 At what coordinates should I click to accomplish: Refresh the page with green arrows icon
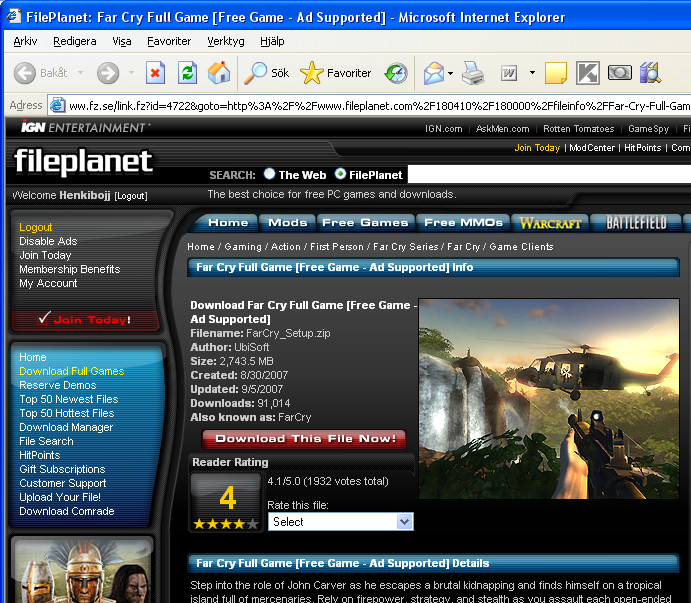point(187,73)
